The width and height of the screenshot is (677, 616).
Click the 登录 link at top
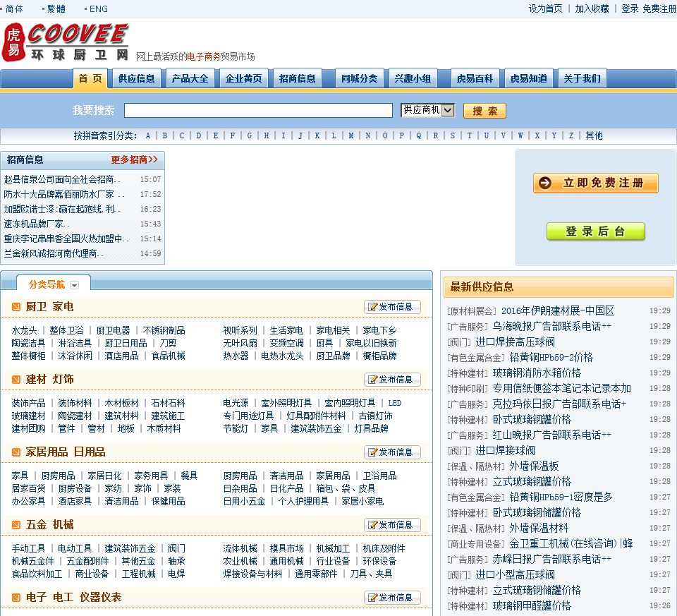[x=630, y=8]
